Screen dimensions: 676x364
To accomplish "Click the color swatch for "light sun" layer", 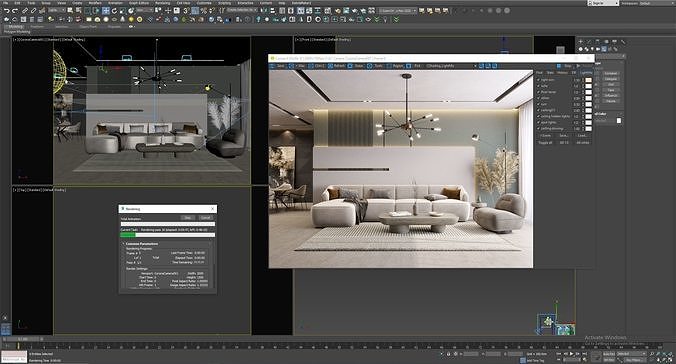I will (588, 80).
